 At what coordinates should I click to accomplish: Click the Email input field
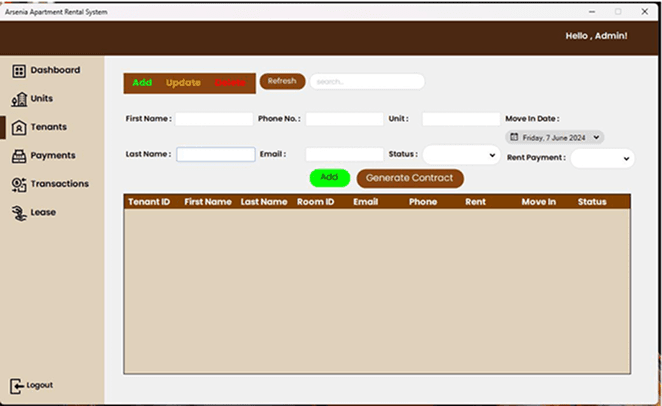point(345,154)
